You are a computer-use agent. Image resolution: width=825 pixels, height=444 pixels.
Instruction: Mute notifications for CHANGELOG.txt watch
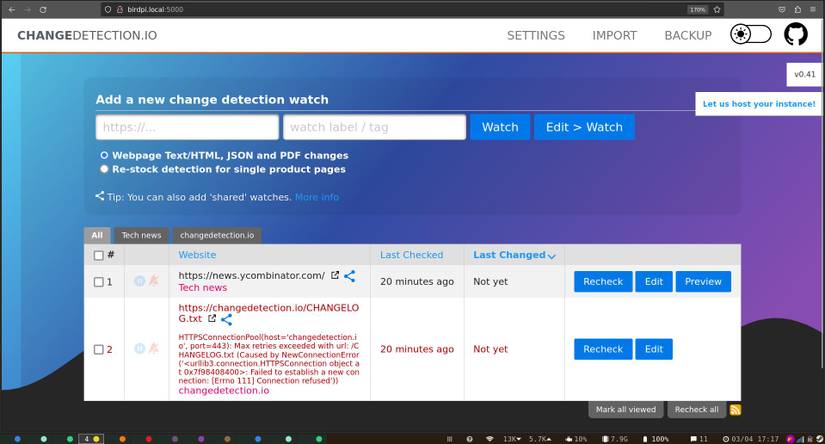point(154,348)
